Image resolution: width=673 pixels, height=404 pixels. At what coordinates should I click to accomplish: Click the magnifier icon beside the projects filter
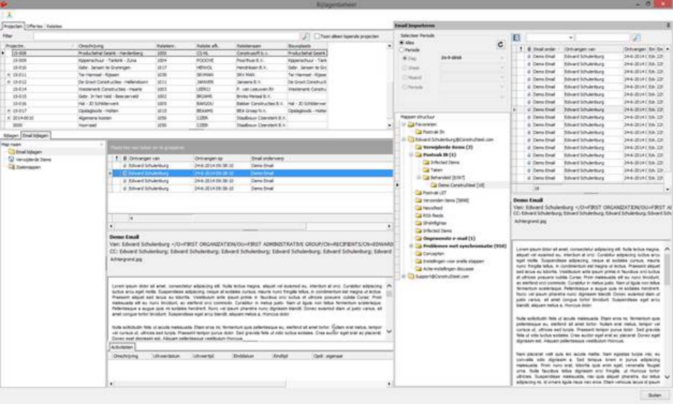(x=305, y=36)
